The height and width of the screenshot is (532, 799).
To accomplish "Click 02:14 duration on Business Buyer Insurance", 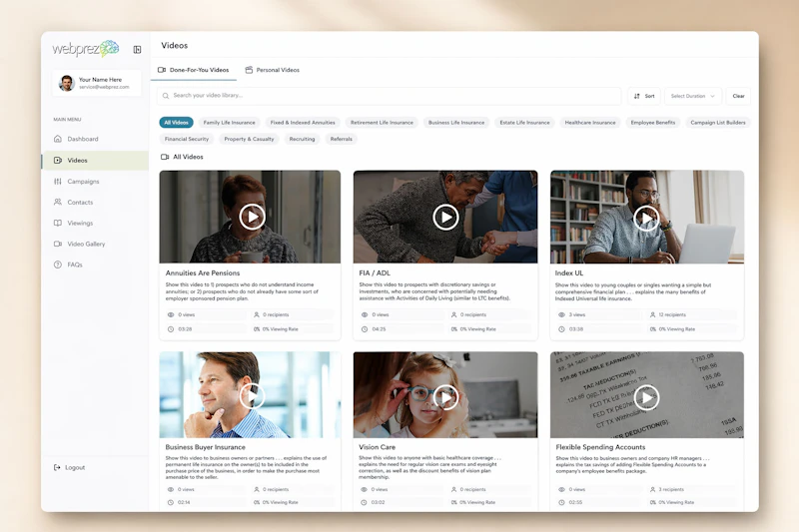I will click(x=179, y=502).
